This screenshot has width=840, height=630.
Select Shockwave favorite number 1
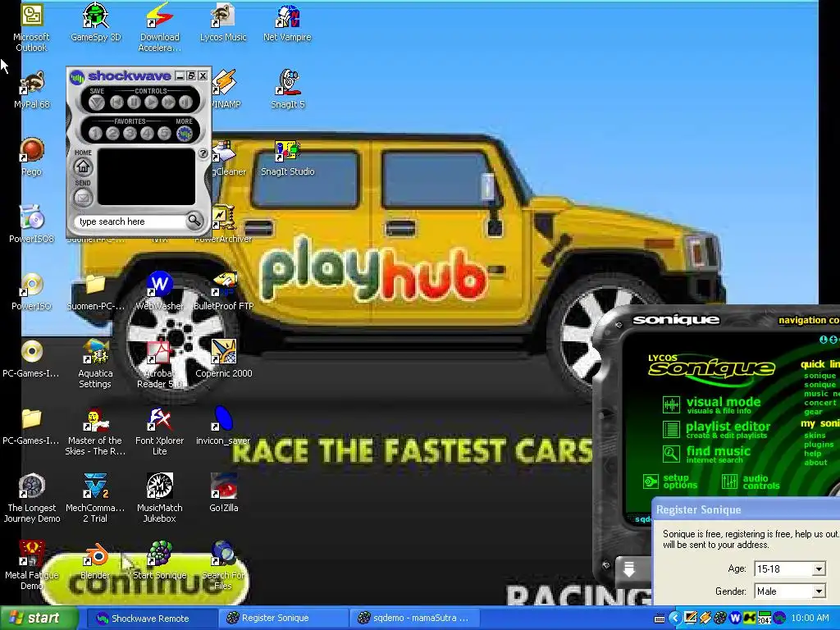tap(95, 133)
